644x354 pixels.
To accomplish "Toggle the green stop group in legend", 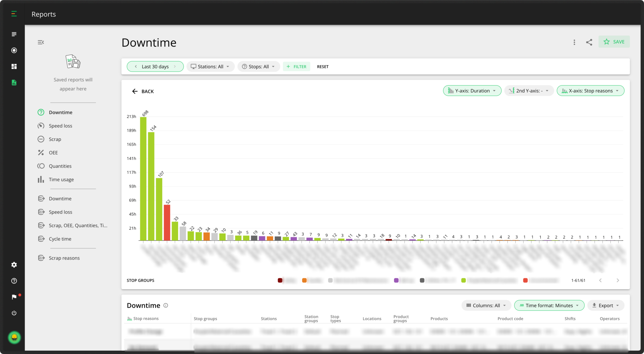I will 463,280.
